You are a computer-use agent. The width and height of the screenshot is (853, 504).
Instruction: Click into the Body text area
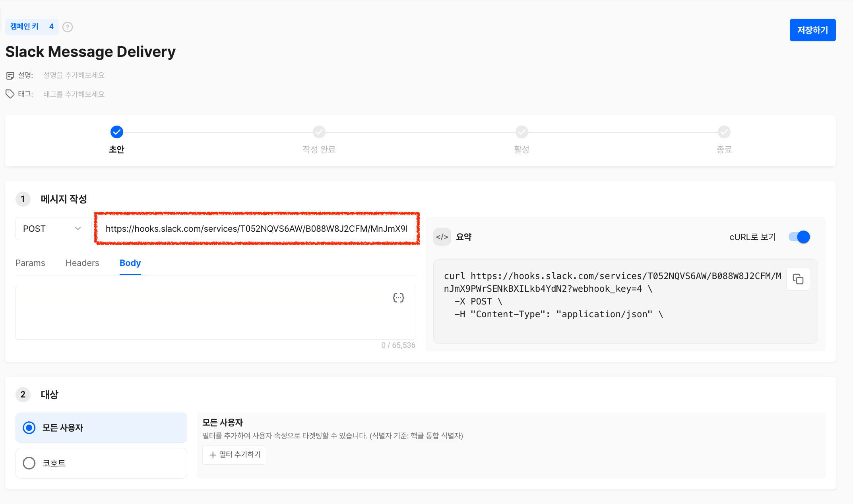[x=215, y=313]
